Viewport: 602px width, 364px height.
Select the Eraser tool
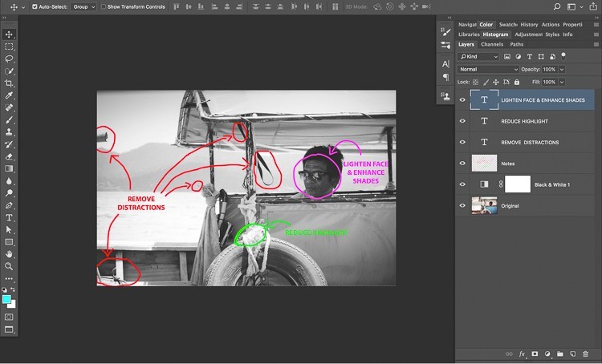point(9,156)
